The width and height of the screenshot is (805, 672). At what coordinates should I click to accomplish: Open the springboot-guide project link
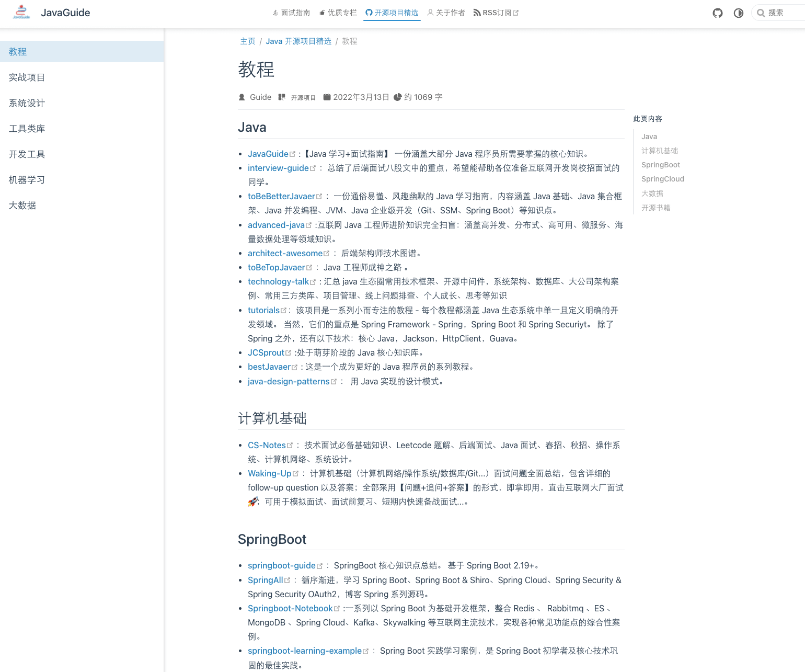click(x=282, y=565)
